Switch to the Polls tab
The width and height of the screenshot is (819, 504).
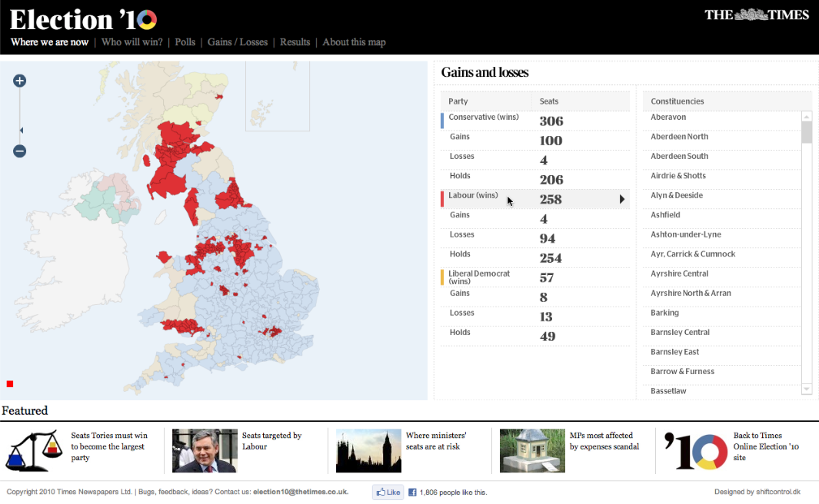[x=185, y=42]
